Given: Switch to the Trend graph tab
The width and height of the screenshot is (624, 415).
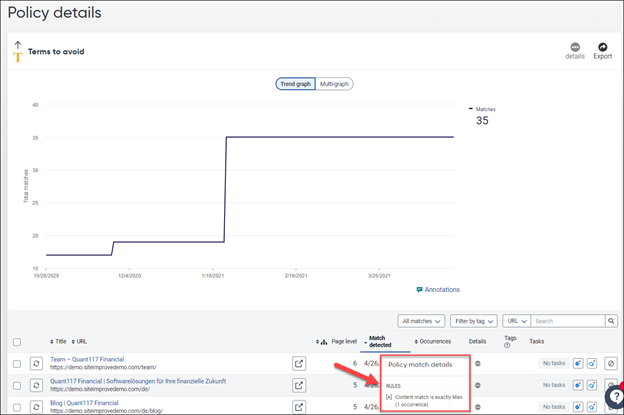Looking at the screenshot, I should click(295, 84).
